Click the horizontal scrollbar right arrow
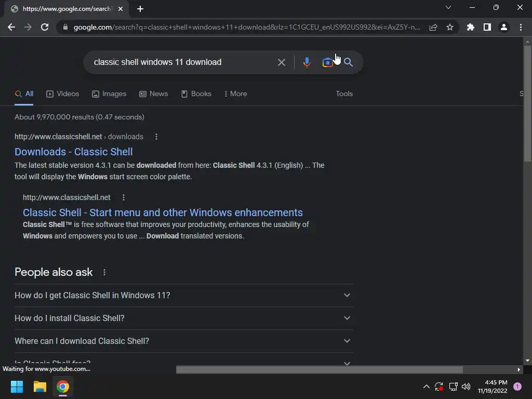Screen dimensions: 532x399 (519, 369)
